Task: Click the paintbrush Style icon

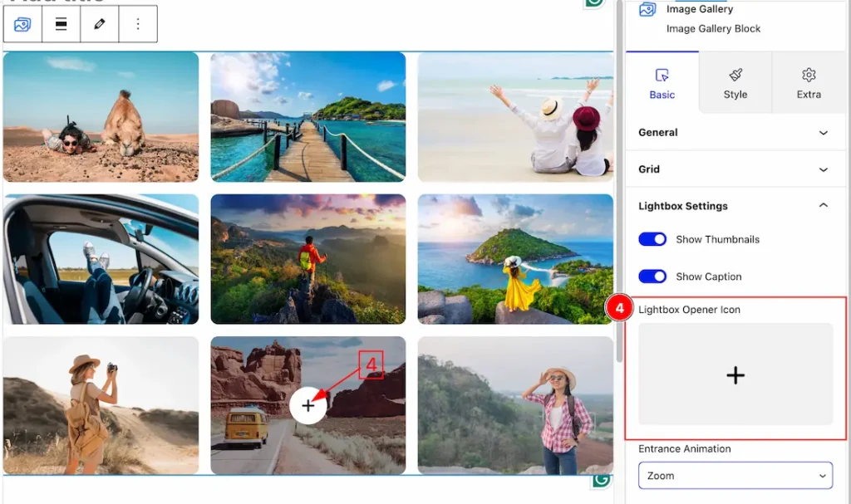Action: [735, 75]
